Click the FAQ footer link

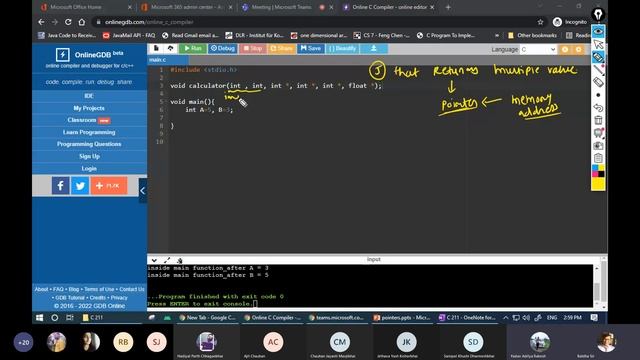point(58,289)
